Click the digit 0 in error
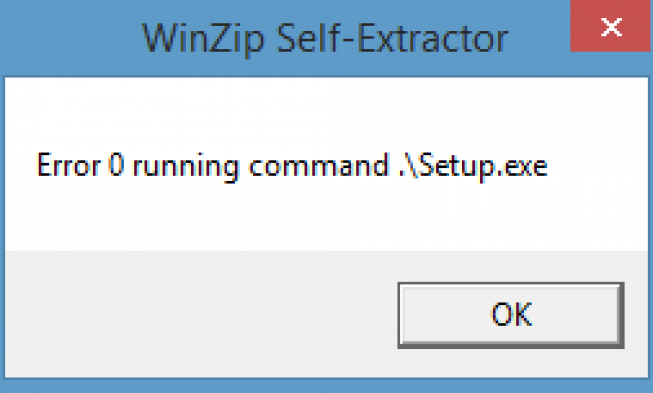The height and width of the screenshot is (393, 653). 116,165
